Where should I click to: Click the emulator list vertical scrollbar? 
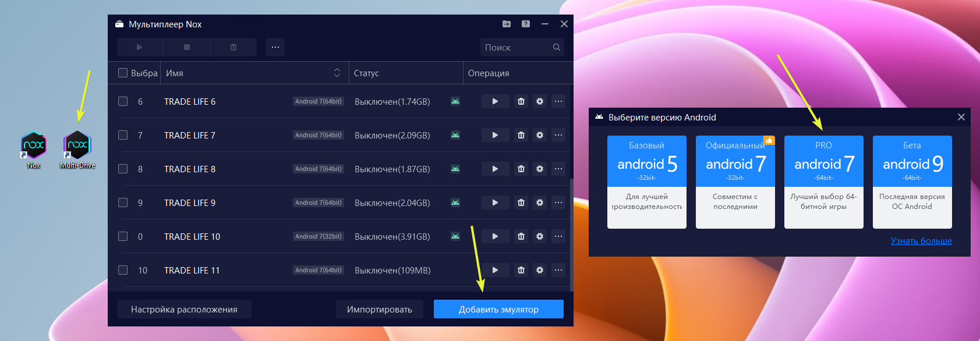(x=571, y=235)
